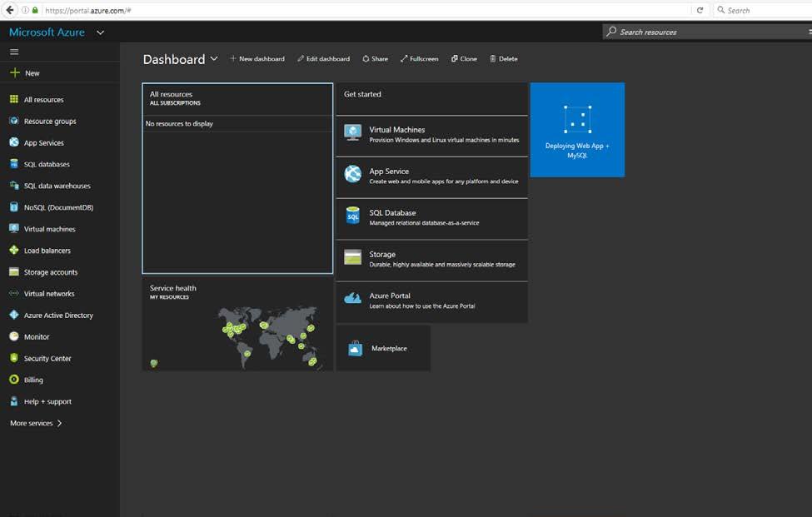Click the Dashboard title text
Image resolution: width=812 pixels, height=517 pixels.
(x=174, y=59)
